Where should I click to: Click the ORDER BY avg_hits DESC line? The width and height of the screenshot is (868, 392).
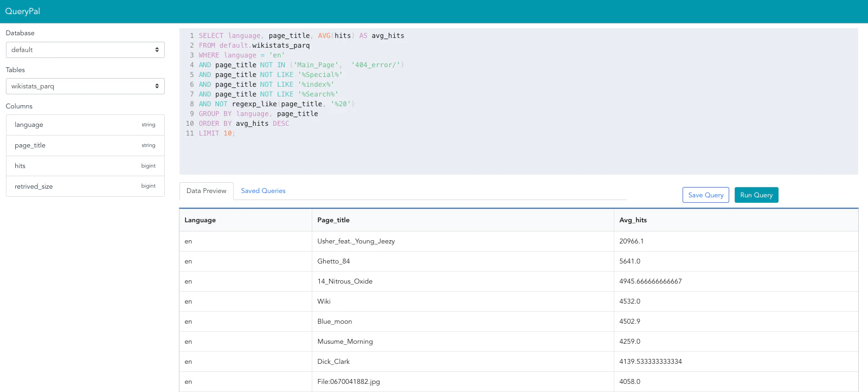coord(244,124)
